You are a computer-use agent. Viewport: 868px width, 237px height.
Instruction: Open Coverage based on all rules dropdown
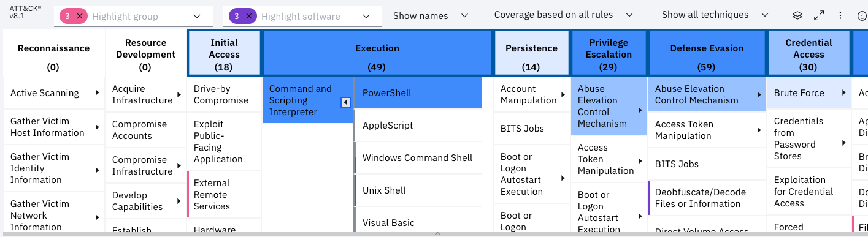[x=563, y=15]
